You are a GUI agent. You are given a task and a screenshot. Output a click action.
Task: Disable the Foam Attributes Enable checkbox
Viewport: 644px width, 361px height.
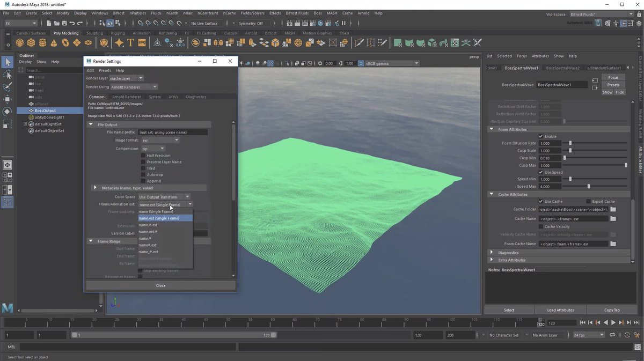click(x=541, y=136)
